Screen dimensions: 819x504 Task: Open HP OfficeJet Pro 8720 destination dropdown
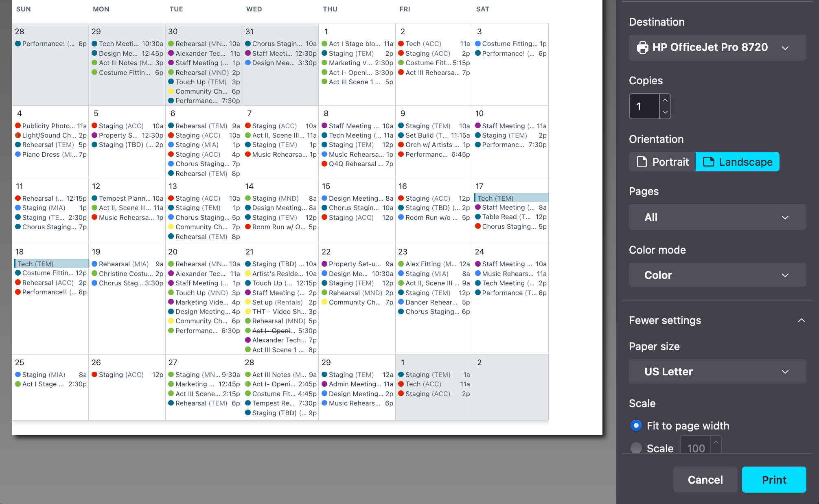[x=717, y=48]
